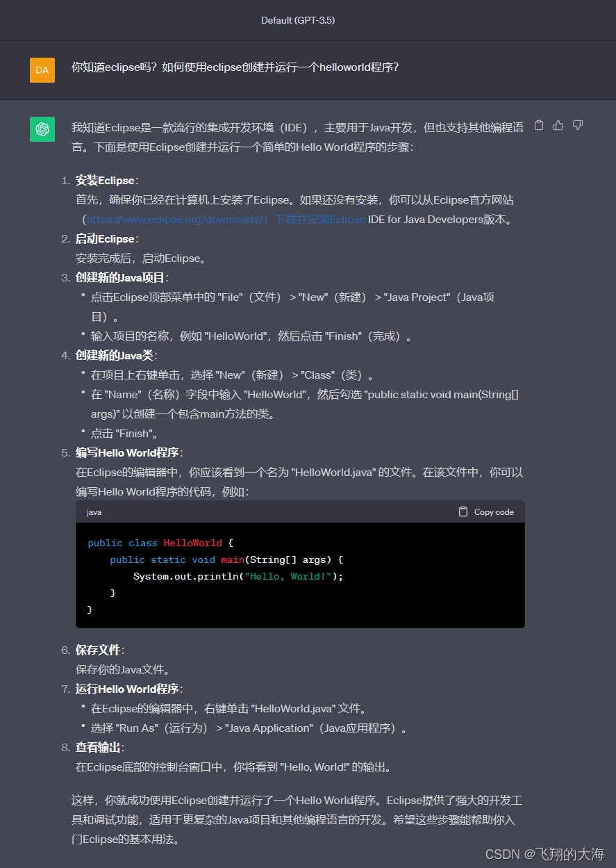This screenshot has width=616, height=868.
Task: Copy the ChatGPT response to clipboard
Action: click(x=538, y=125)
